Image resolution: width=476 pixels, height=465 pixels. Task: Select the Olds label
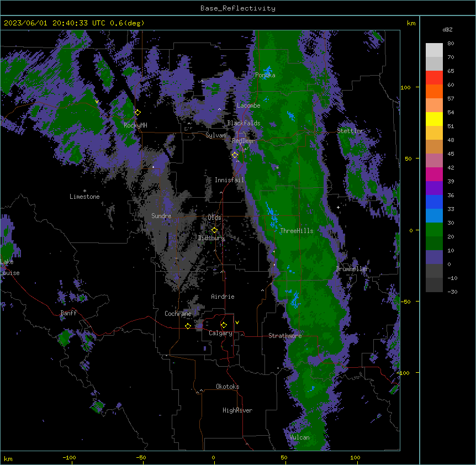(214, 218)
